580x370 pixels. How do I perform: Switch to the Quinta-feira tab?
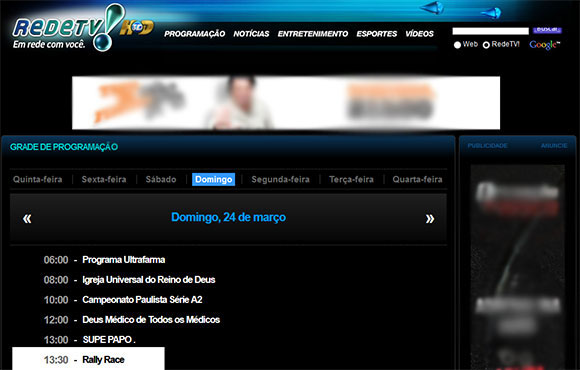[x=37, y=179]
